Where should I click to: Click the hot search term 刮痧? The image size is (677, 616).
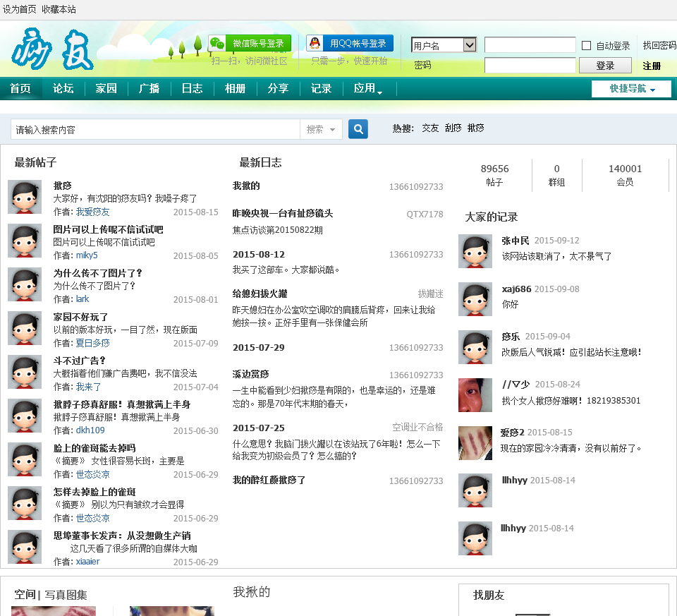pos(453,128)
